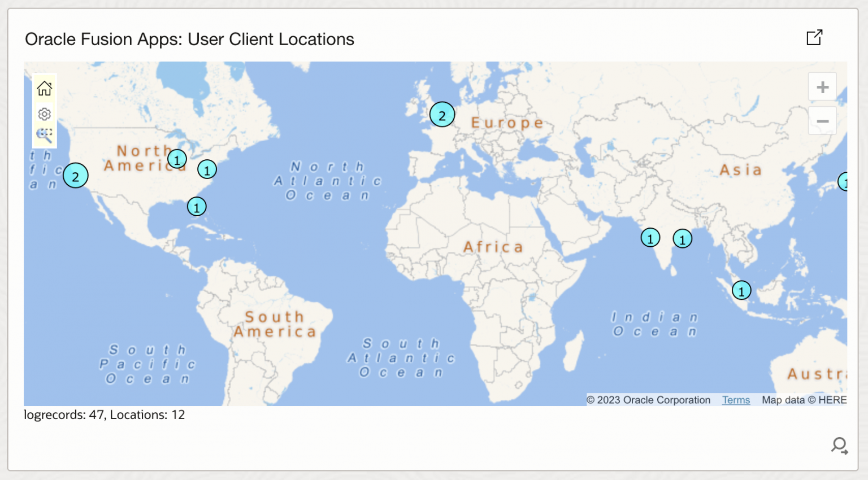Click the search drill-down icon at bottom right
The image size is (868, 480).
point(839,446)
